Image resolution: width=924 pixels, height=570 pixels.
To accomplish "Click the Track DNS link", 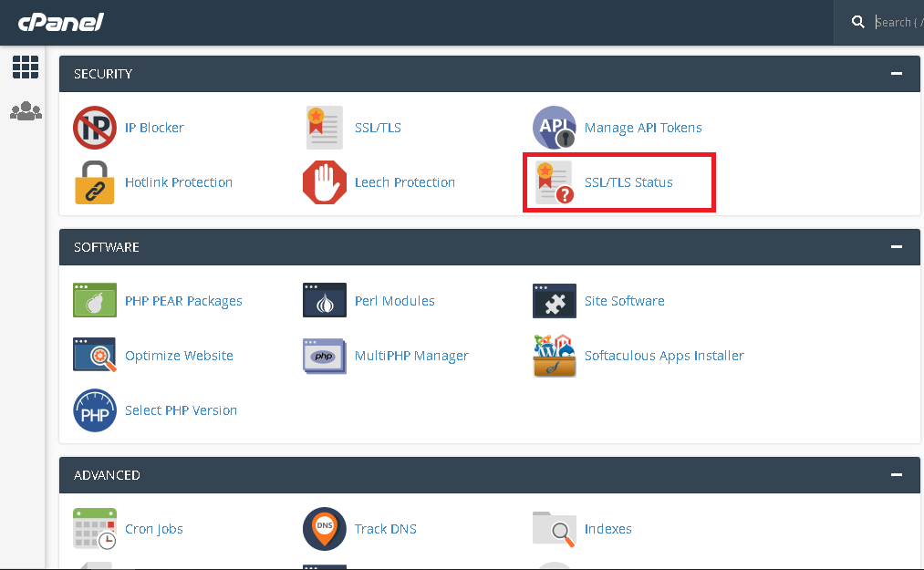I will [386, 529].
